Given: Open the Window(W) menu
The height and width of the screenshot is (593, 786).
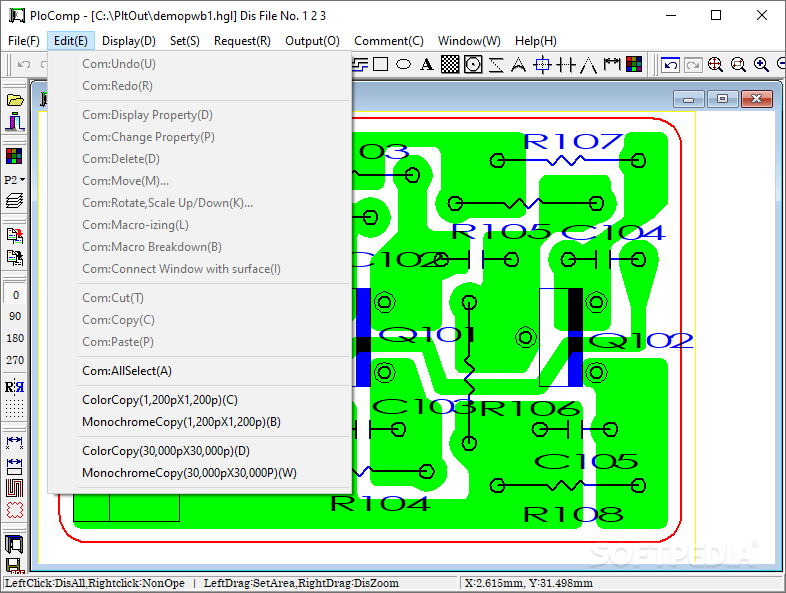Looking at the screenshot, I should tap(469, 41).
